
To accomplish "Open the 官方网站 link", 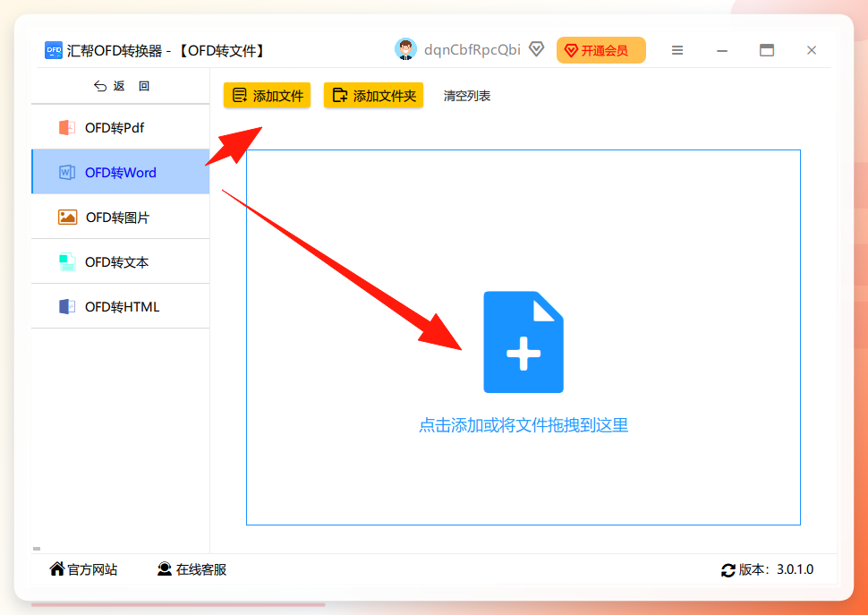I will [x=83, y=569].
